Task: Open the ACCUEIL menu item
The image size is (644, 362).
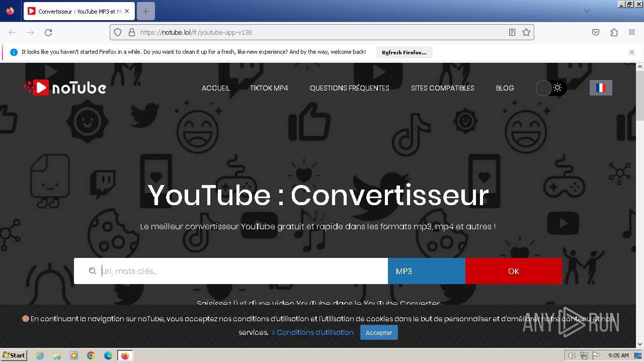Action: coord(216,88)
